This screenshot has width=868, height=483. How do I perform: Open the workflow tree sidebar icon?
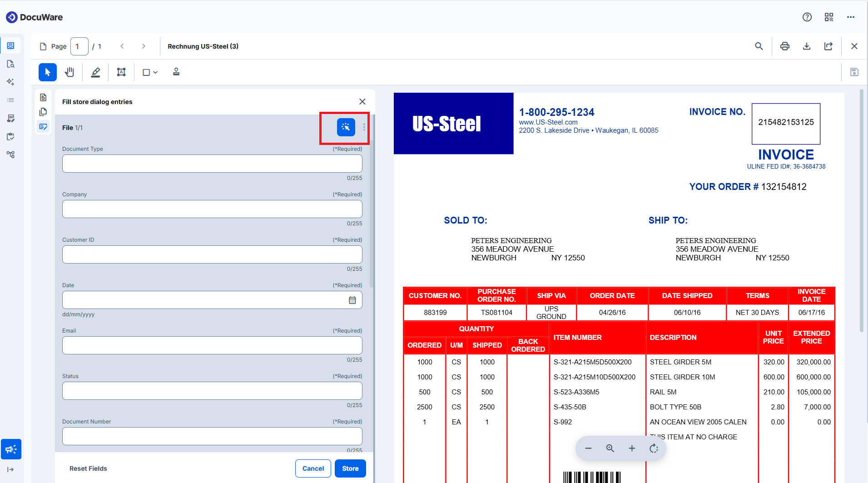[x=10, y=154]
